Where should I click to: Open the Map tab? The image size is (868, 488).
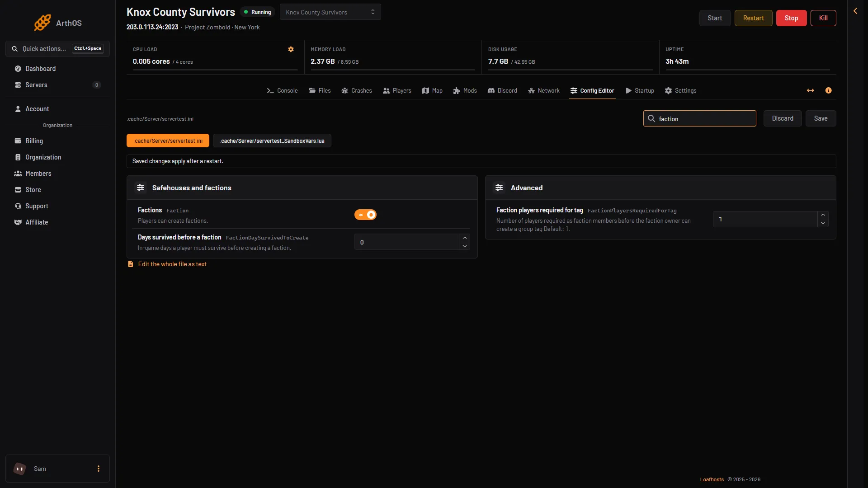click(x=432, y=91)
